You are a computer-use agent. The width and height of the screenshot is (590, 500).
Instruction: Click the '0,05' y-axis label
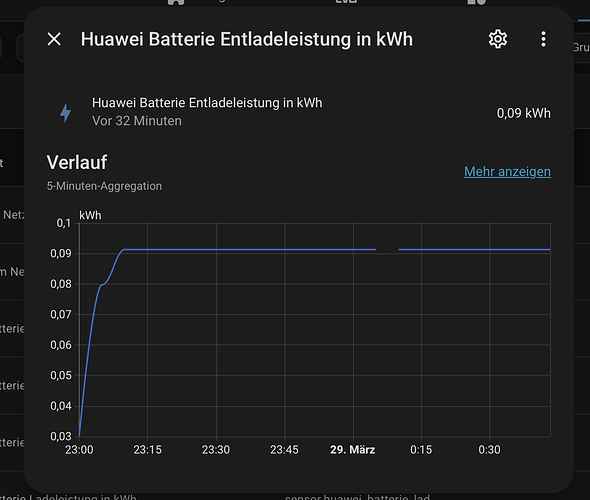(61, 375)
